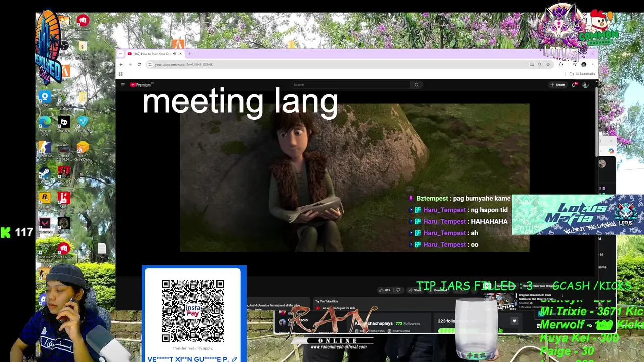This screenshot has height=362, width=644.
Task: Launch Grand Theft Auto V shortcut at bottom
Action: coord(45,252)
